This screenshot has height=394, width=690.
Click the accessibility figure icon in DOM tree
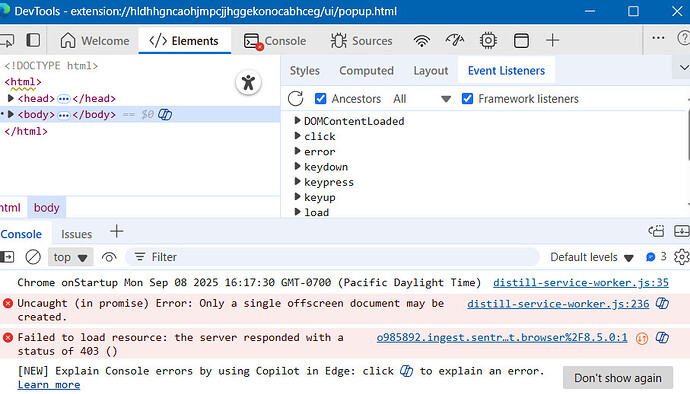[x=248, y=82]
